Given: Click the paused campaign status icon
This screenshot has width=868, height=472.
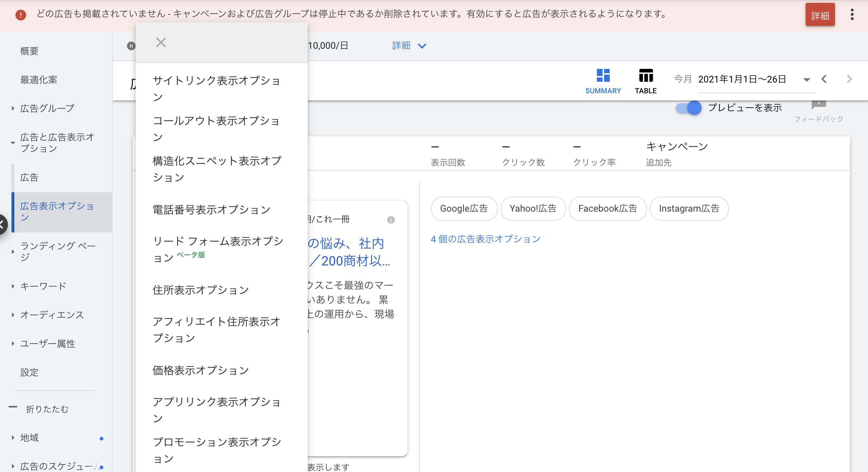Looking at the screenshot, I should (131, 46).
